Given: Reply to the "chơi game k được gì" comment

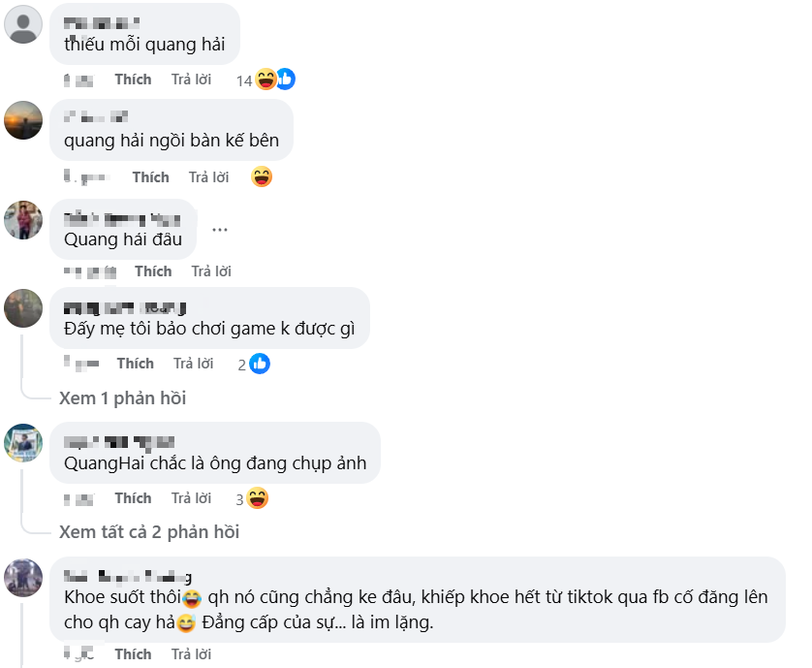Looking at the screenshot, I should coord(193,364).
